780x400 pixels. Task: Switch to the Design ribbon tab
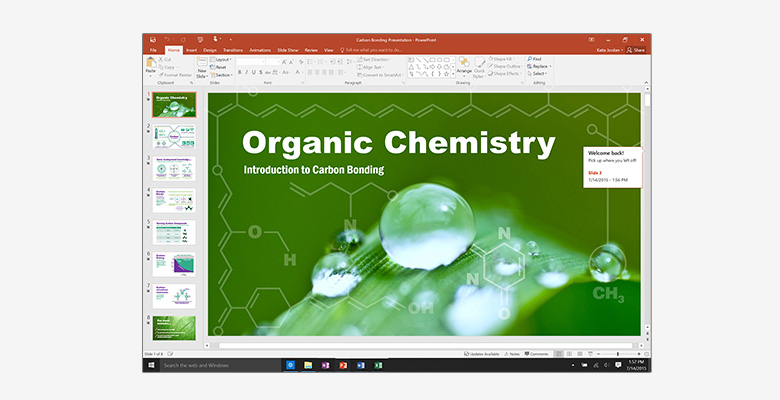click(x=210, y=49)
